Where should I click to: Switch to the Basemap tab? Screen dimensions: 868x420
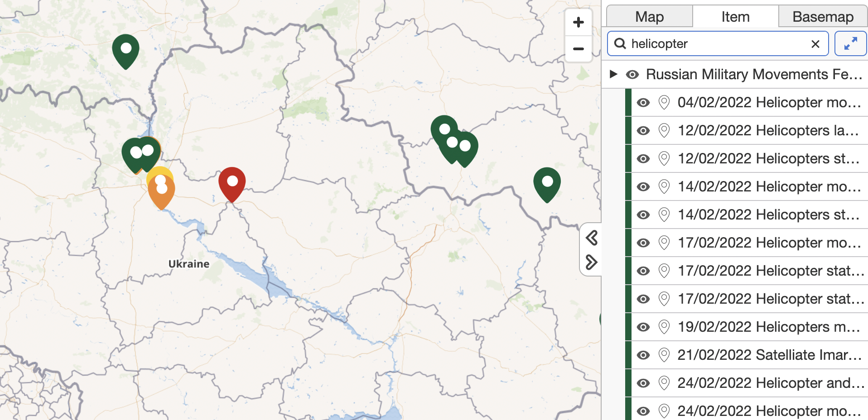point(822,17)
